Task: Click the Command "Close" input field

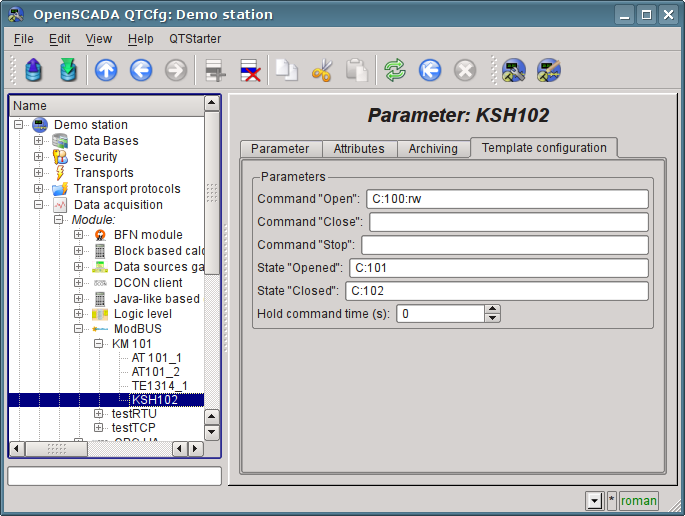Action: [x=508, y=222]
